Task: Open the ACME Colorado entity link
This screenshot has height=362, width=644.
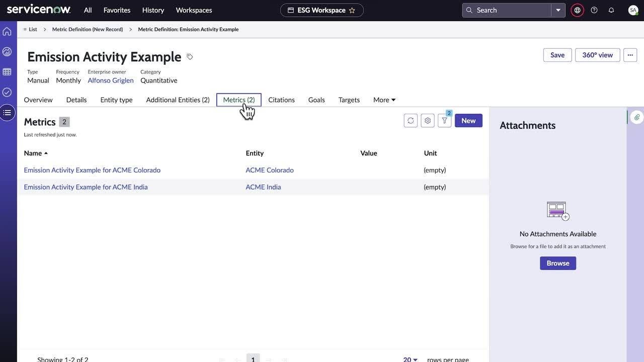Action: (x=270, y=170)
